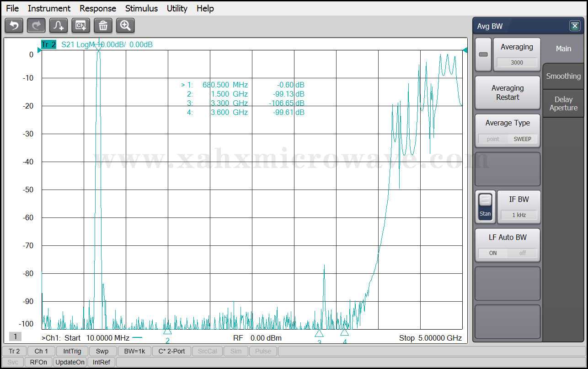
Task: Click RFOn status bar button
Action: click(39, 362)
